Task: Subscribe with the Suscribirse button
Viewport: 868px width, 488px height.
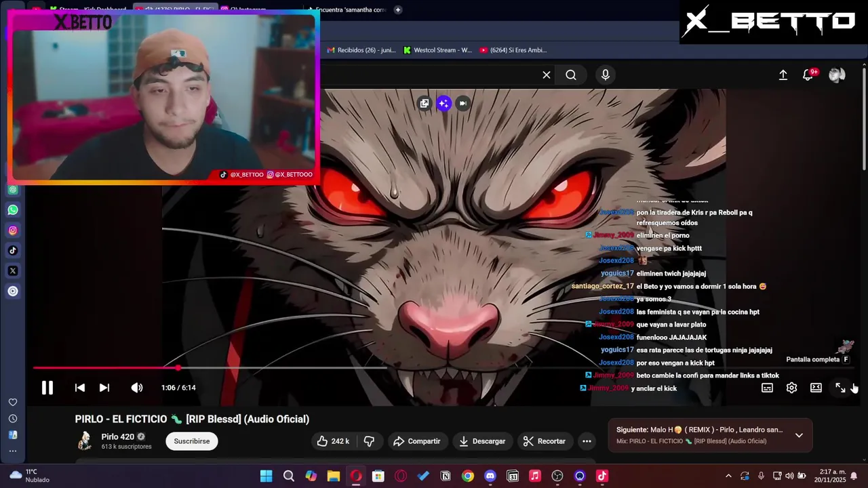Action: (192, 441)
